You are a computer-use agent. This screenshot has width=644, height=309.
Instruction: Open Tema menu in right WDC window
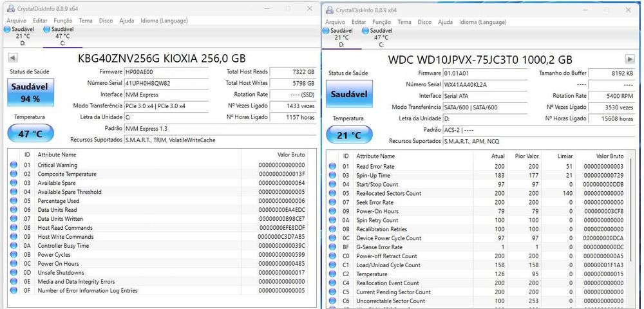click(x=404, y=22)
